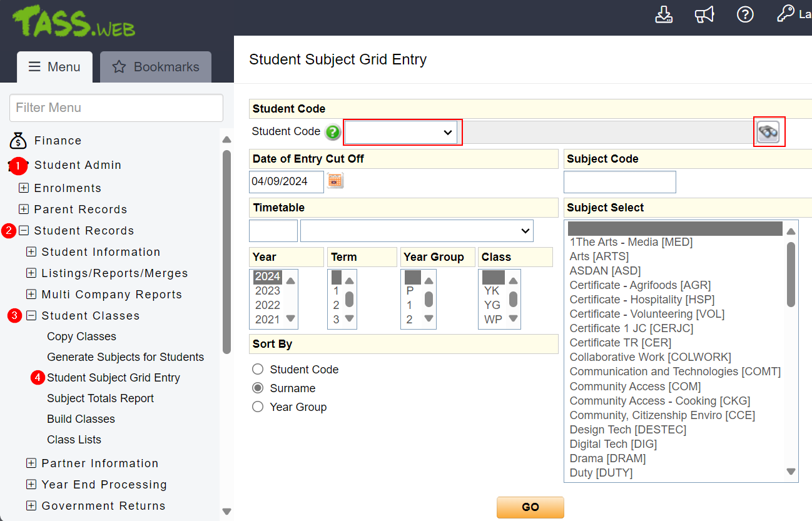
Task: Collapse the Student Records tree node
Action: coord(24,231)
